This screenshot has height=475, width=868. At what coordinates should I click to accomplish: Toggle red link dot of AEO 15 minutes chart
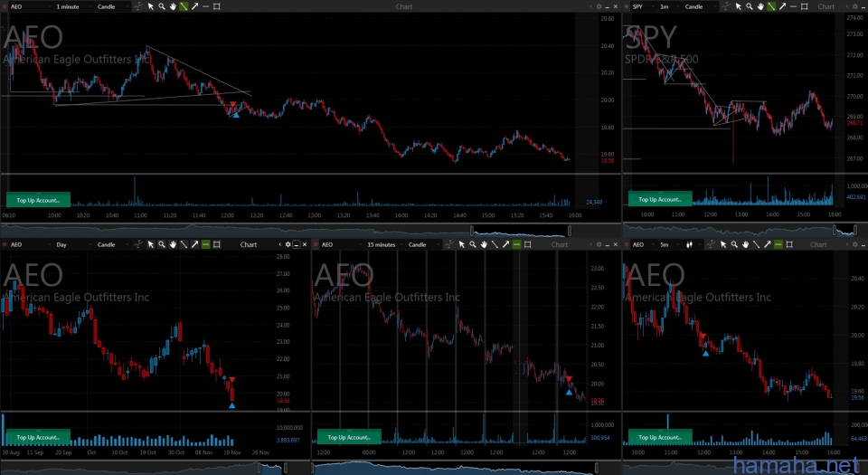(x=316, y=244)
